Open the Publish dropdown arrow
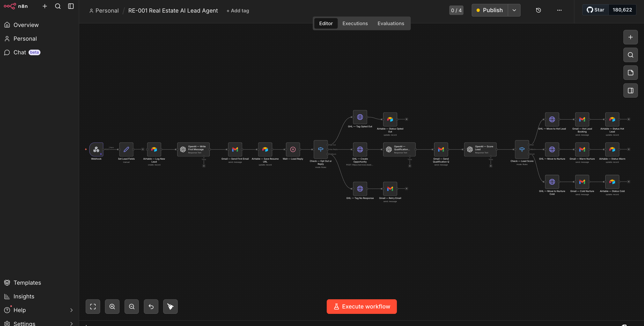The height and width of the screenshot is (326, 644). tap(514, 10)
